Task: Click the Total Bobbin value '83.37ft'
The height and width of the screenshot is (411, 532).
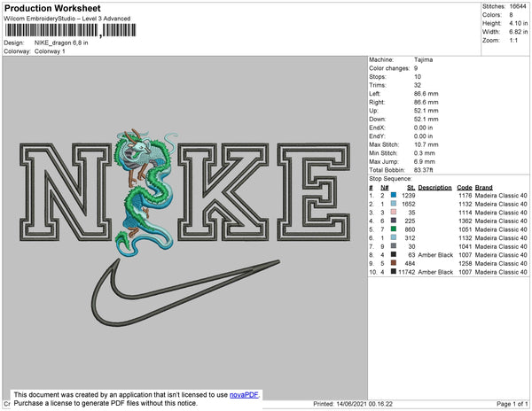Action: (x=423, y=170)
